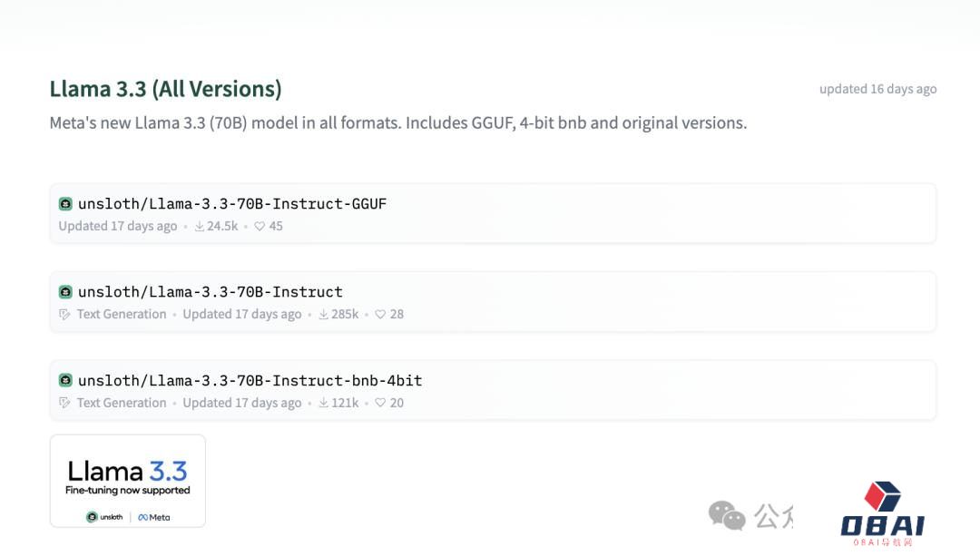
Task: Click the 'updated 16 days ago' text
Action: click(x=877, y=89)
